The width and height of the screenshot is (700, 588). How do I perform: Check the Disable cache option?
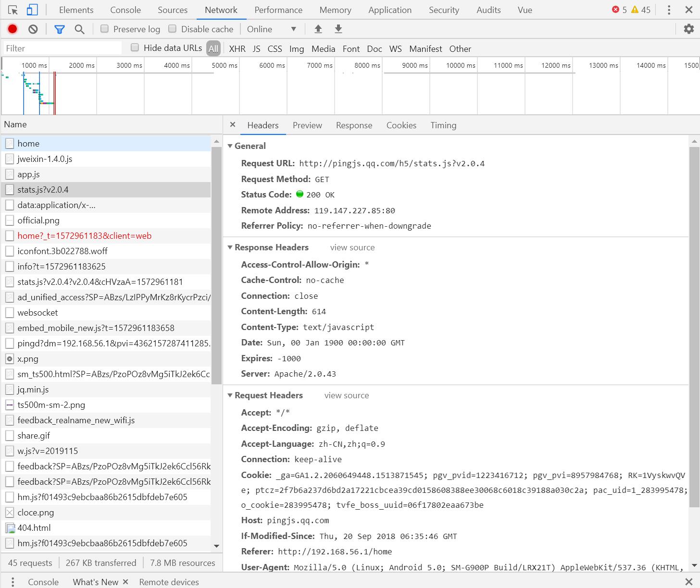point(172,29)
